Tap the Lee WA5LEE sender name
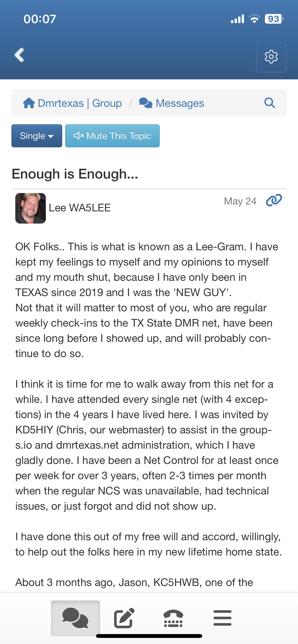This screenshot has height=644, width=298. tap(80, 208)
